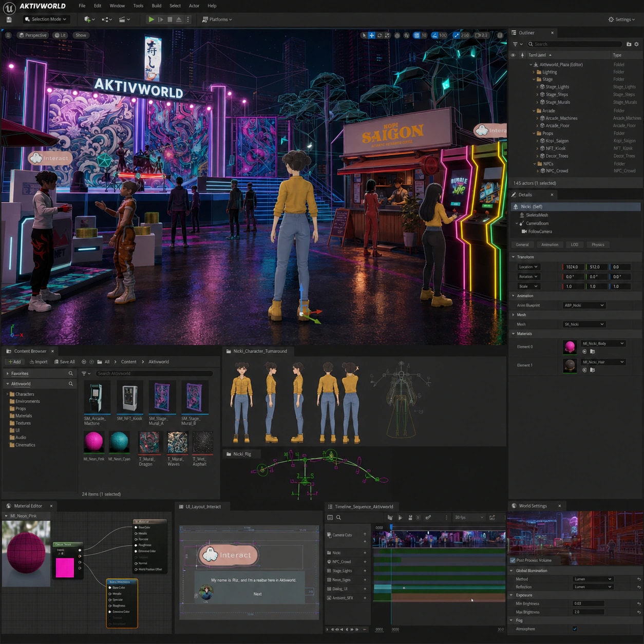The width and height of the screenshot is (644, 644).
Task: Open the add-actor cube dropdown in toolbar
Action: (89, 20)
